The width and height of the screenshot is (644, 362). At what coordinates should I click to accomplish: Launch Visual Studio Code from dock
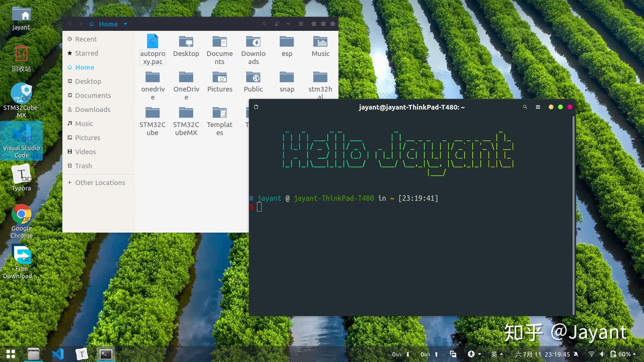57,354
